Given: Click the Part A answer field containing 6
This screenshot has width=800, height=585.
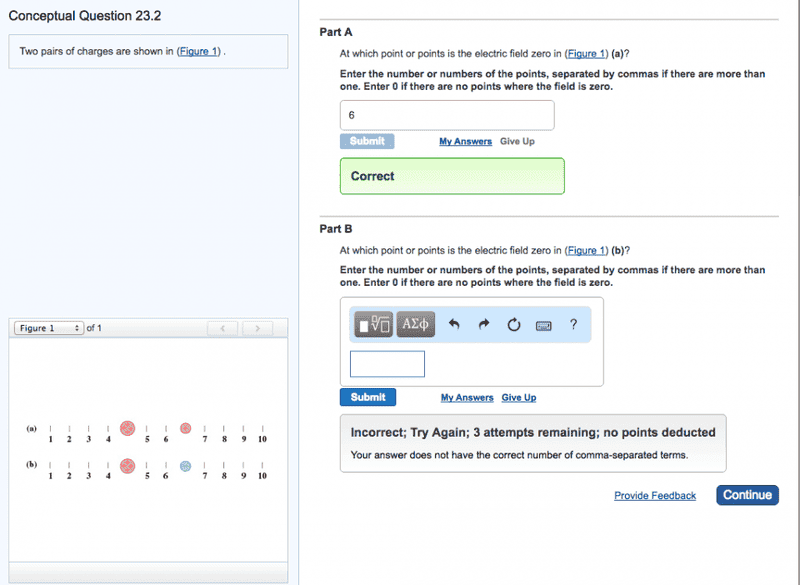Looking at the screenshot, I should pos(447,115).
